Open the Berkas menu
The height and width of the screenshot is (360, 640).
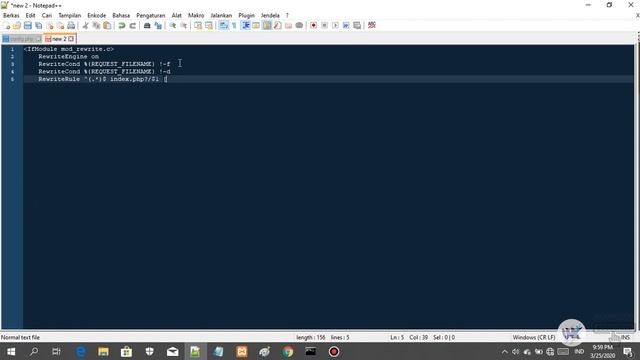click(x=11, y=16)
